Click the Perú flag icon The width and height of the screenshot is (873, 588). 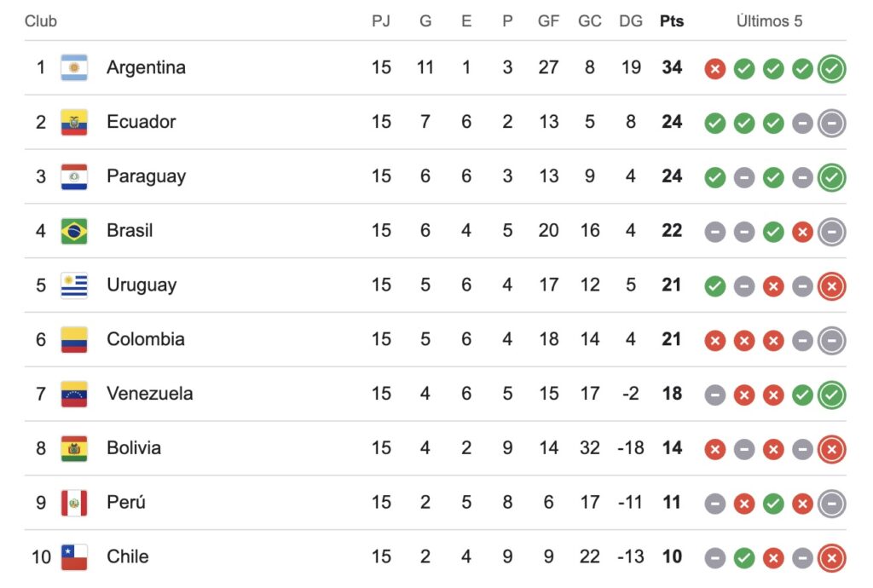[x=74, y=503]
